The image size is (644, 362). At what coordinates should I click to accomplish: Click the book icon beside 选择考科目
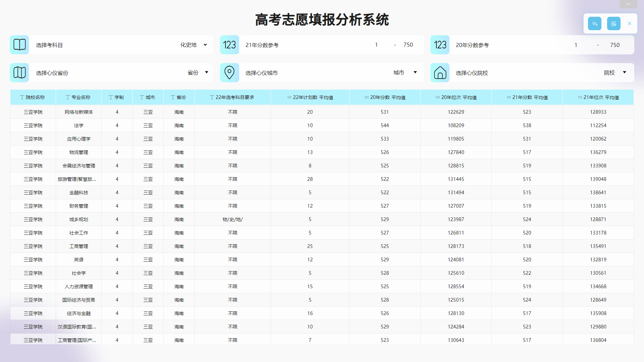click(19, 45)
